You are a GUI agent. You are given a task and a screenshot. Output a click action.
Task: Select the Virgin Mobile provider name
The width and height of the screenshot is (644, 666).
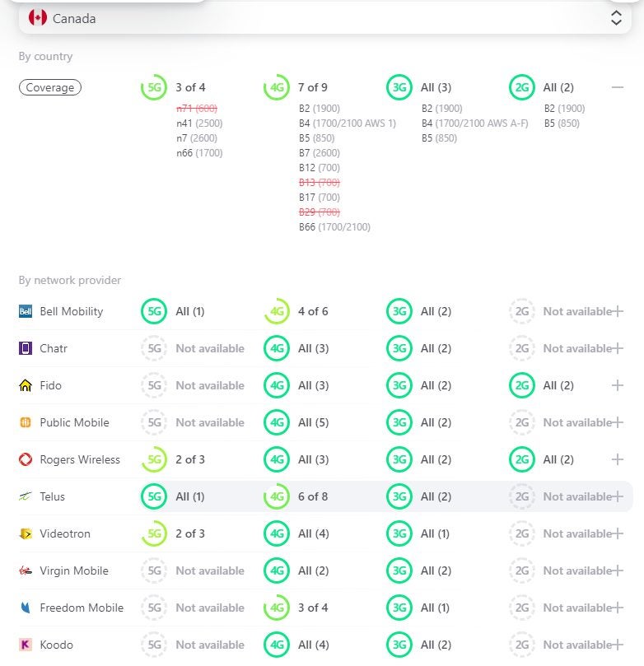[74, 571]
